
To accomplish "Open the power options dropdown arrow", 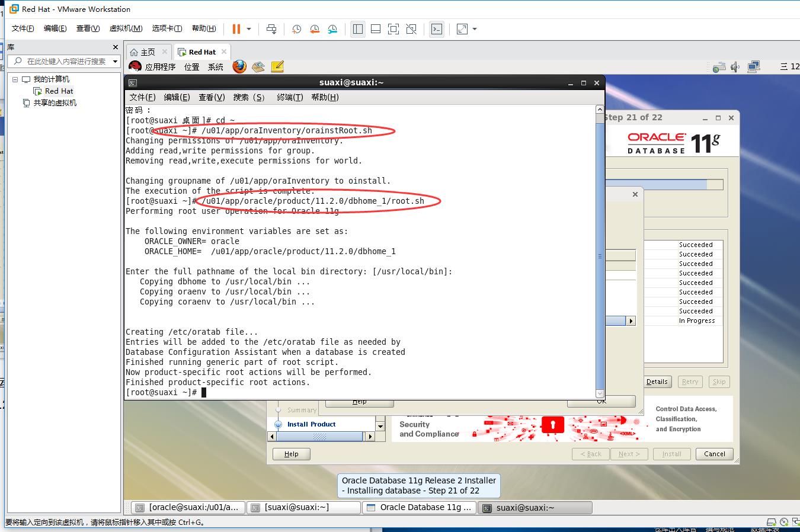I will pos(249,29).
